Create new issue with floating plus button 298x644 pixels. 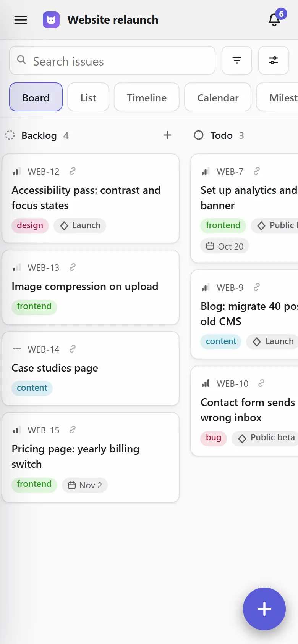click(264, 609)
